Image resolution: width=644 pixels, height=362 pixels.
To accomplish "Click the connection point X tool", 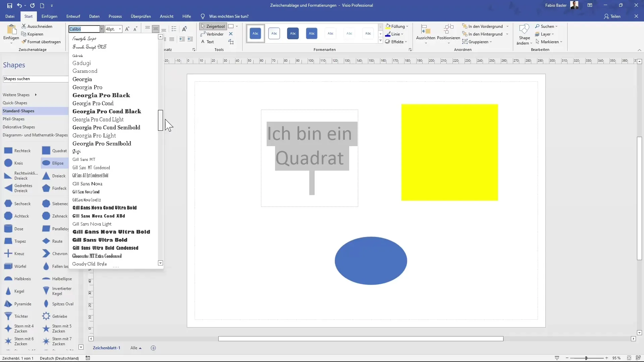I will (x=231, y=34).
